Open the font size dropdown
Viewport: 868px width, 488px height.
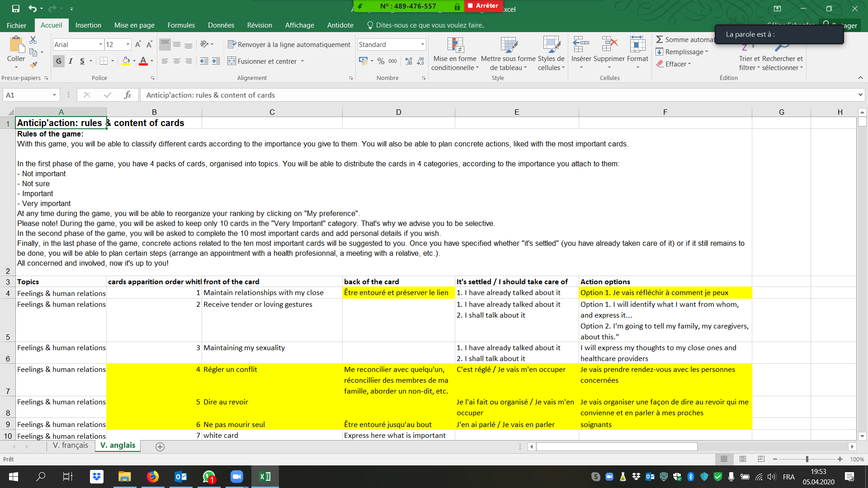pos(128,44)
